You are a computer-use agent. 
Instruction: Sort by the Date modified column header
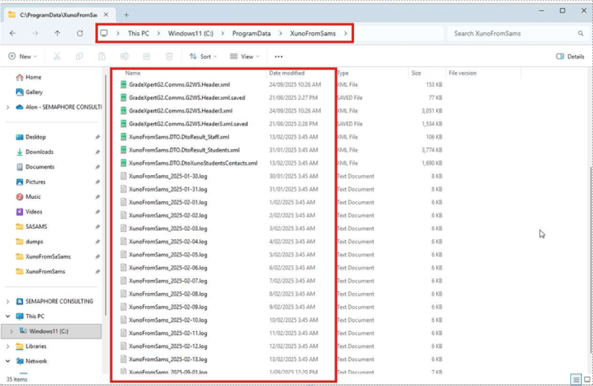[287, 73]
